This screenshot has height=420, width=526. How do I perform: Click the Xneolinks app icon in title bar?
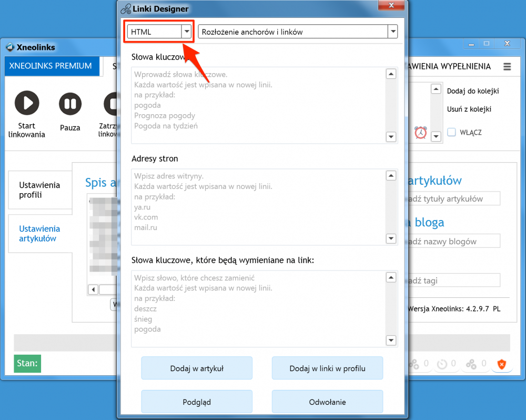coord(10,47)
